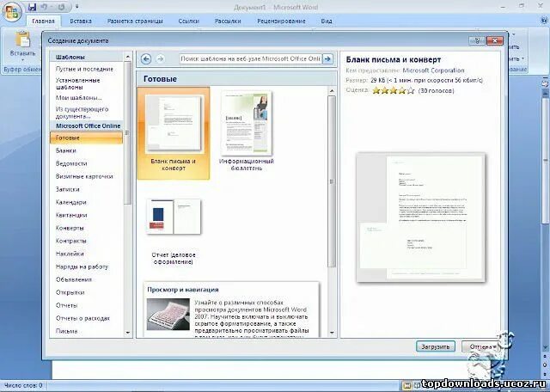This screenshot has width=550, height=392.
Task: Click the Undo arrow in Quick Access
Action: click(x=44, y=7)
